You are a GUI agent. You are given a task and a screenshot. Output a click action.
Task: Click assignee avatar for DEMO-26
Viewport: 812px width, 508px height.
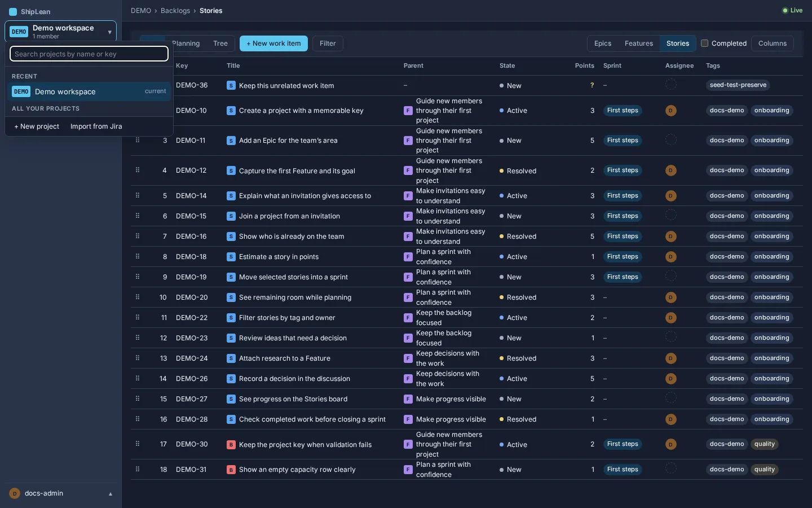click(671, 379)
